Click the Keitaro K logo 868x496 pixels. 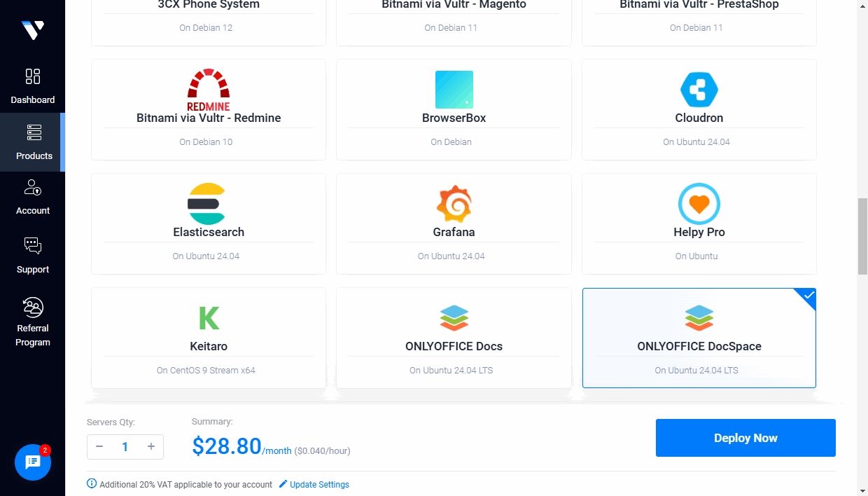click(x=208, y=318)
